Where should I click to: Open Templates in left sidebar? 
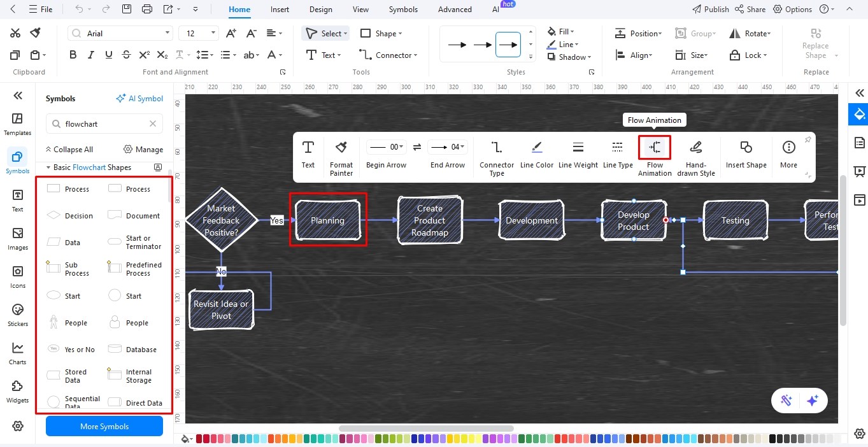click(18, 124)
